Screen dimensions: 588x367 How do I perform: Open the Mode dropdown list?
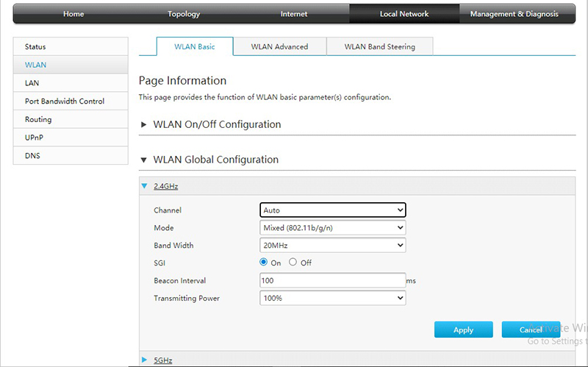(332, 228)
